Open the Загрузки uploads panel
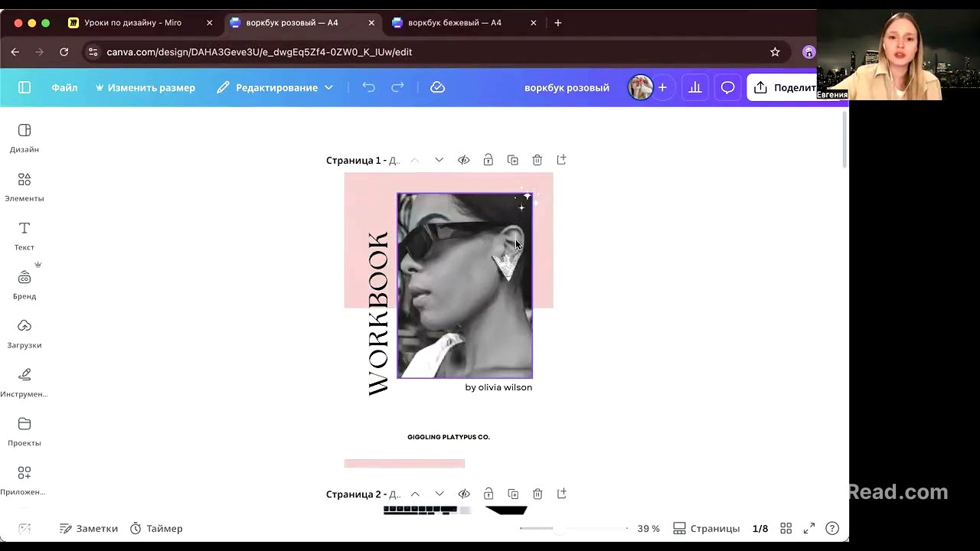The image size is (980, 551). (24, 334)
